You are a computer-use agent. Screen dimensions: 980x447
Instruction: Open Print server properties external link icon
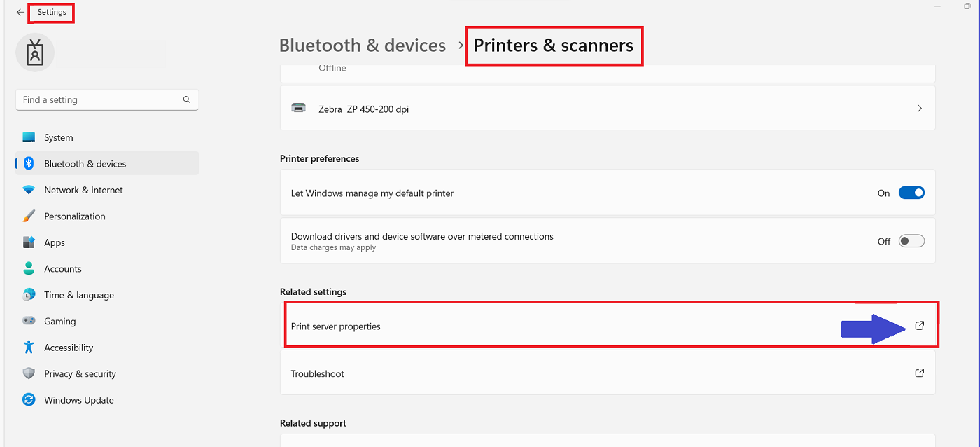pos(920,326)
